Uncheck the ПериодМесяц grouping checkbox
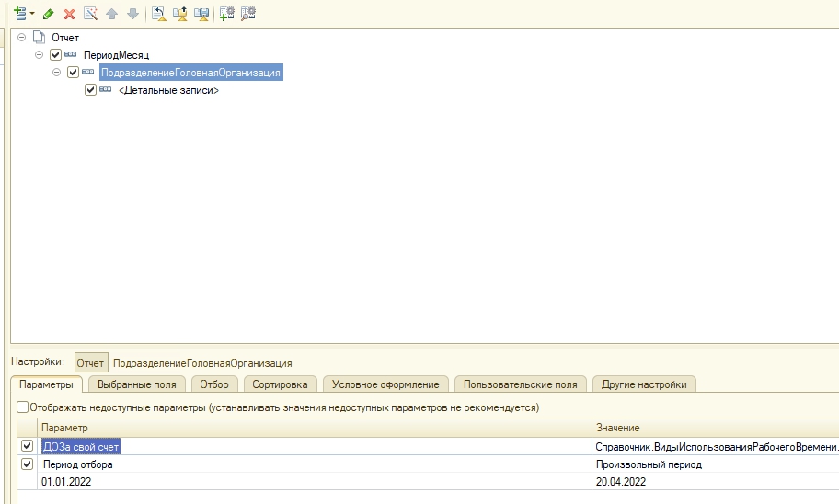The width and height of the screenshot is (839, 504). pos(56,55)
